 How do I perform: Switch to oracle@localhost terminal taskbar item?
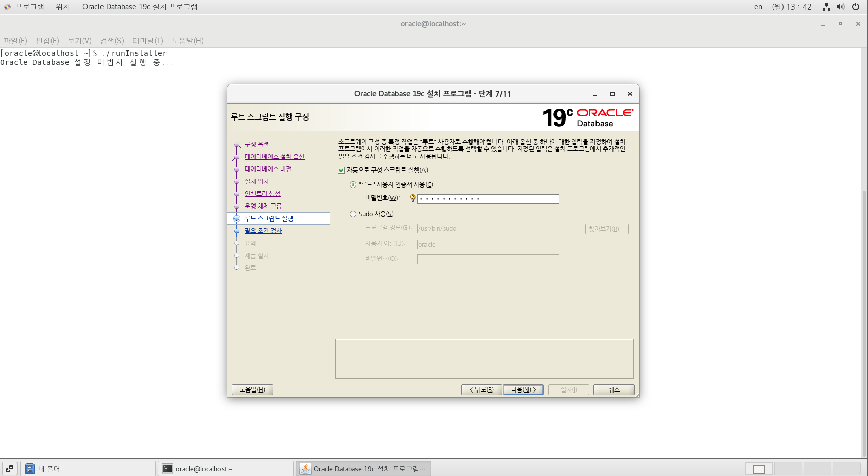225,469
